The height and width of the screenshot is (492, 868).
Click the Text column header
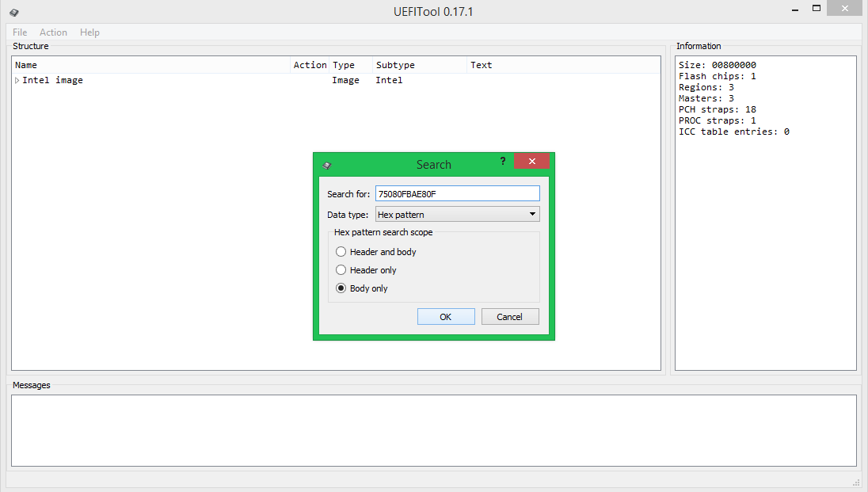(564, 65)
